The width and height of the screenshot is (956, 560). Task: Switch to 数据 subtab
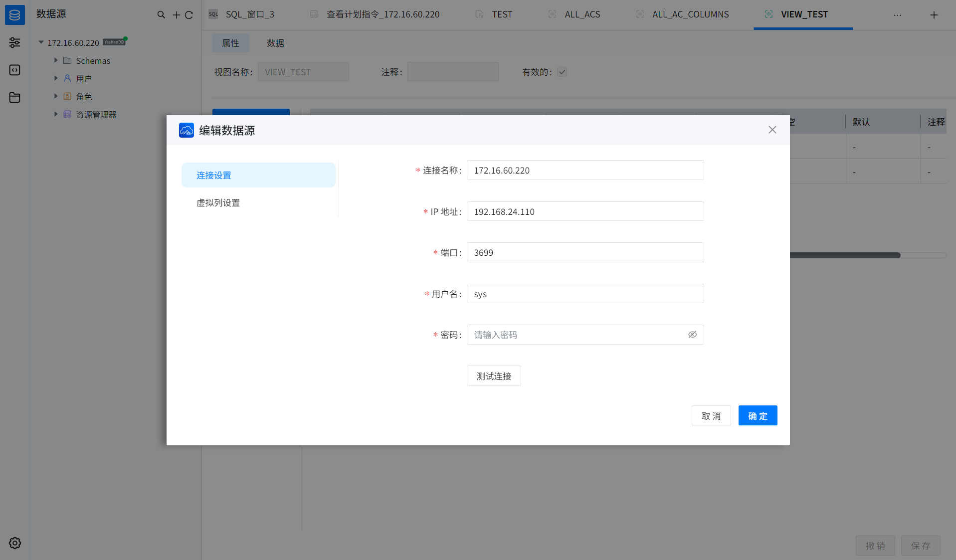click(x=275, y=43)
